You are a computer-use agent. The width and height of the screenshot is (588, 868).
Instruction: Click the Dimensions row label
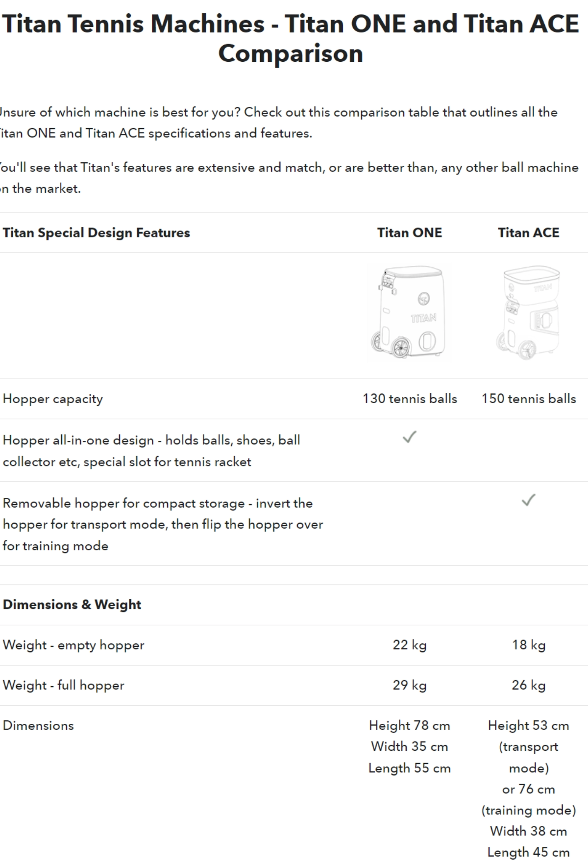click(x=38, y=726)
